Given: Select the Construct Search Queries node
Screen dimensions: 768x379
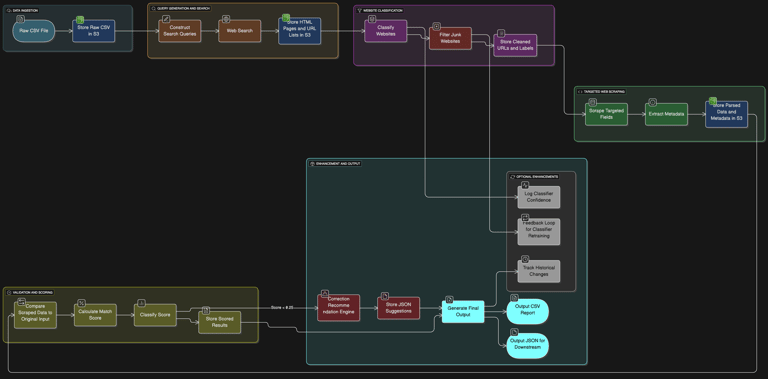Looking at the screenshot, I should tap(180, 31).
